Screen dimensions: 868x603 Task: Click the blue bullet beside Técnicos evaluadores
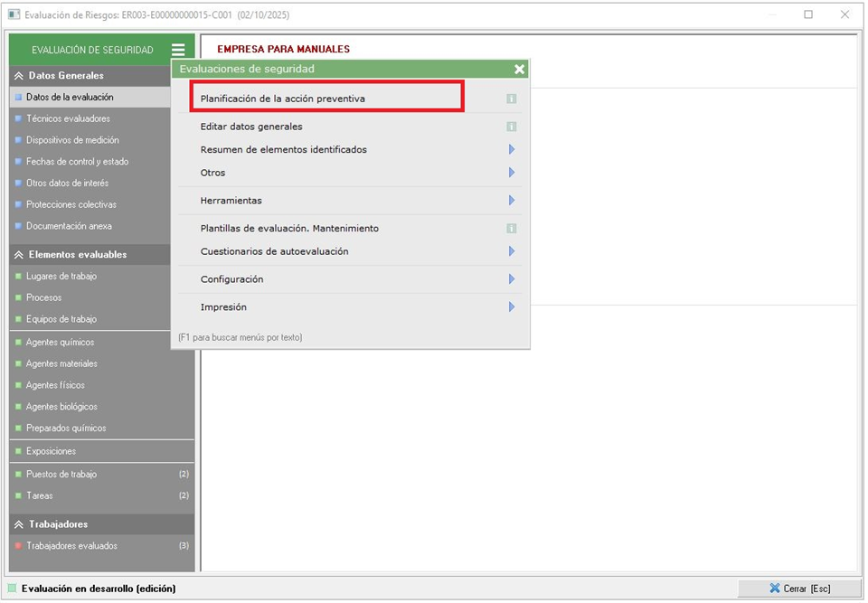pos(18,118)
